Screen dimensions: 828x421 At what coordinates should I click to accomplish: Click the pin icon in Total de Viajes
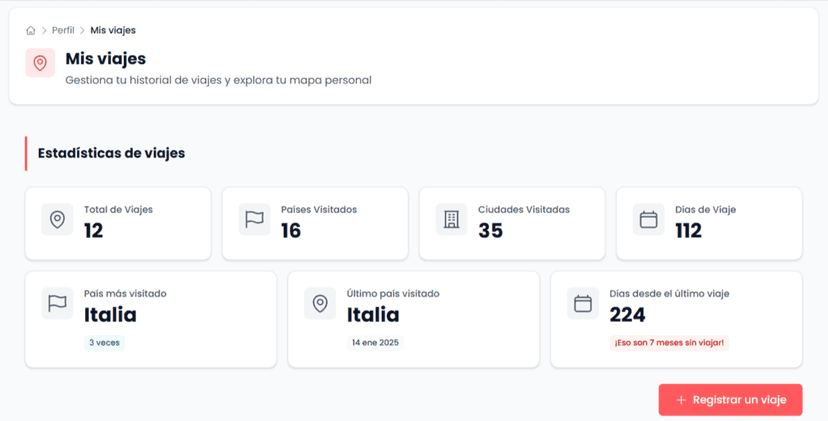[x=57, y=220]
